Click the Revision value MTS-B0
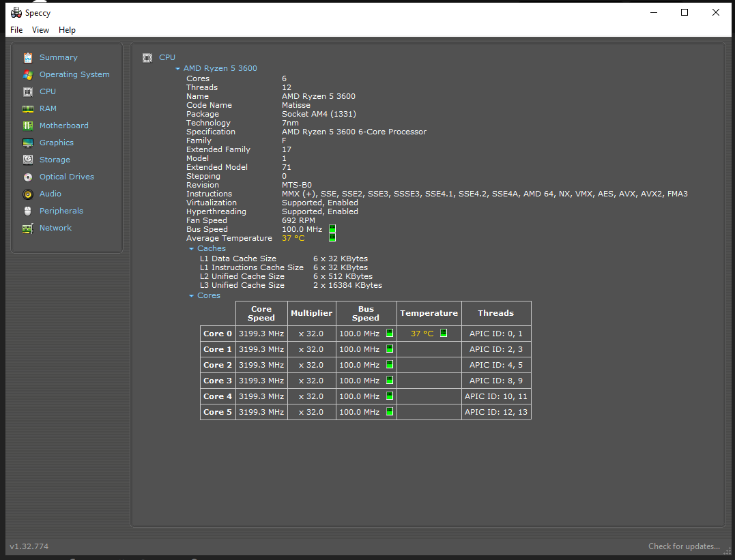The image size is (735, 560). point(297,185)
